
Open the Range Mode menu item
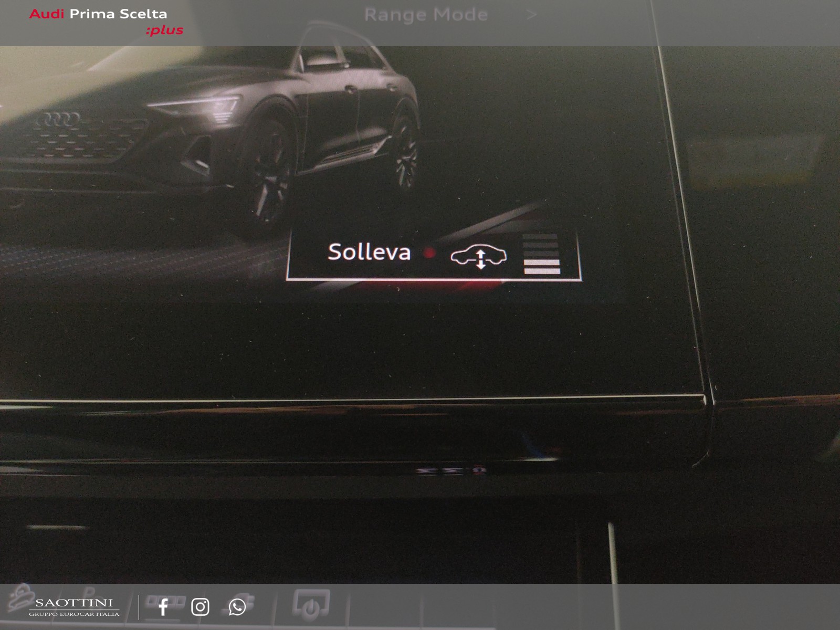click(426, 15)
